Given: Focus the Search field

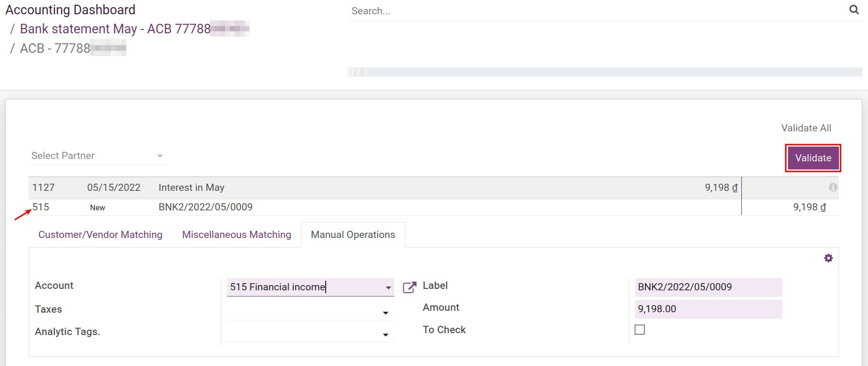Looking at the screenshot, I should pos(595,11).
